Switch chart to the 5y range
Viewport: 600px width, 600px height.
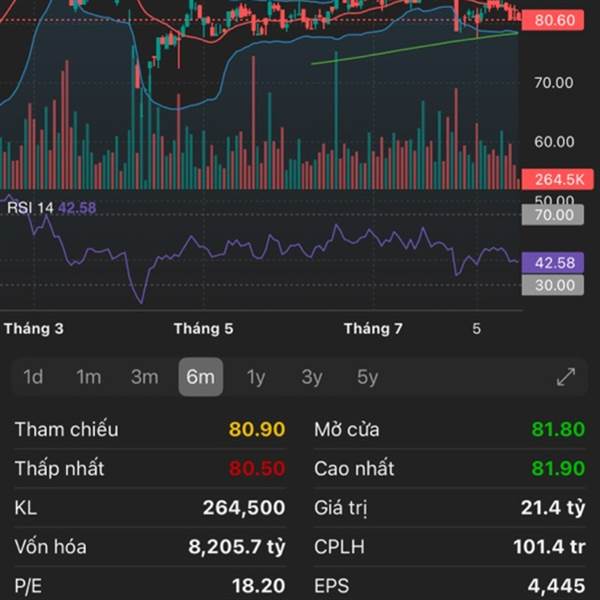pos(367,377)
